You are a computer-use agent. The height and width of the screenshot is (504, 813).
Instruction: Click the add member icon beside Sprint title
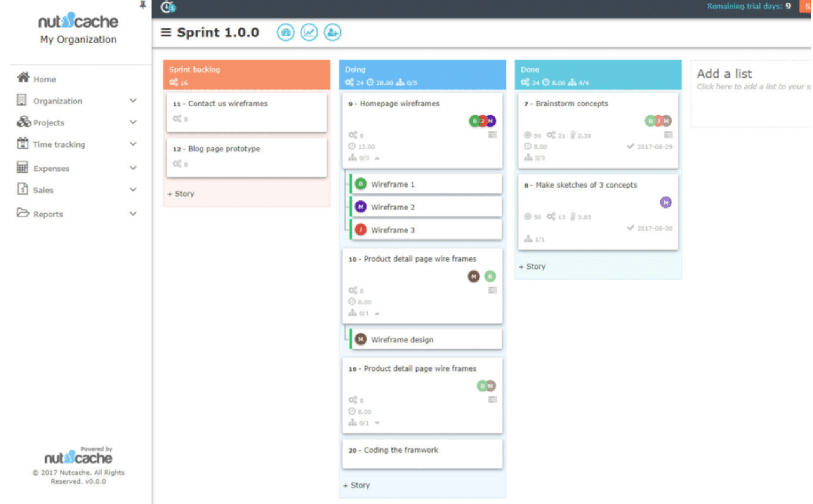[332, 33]
